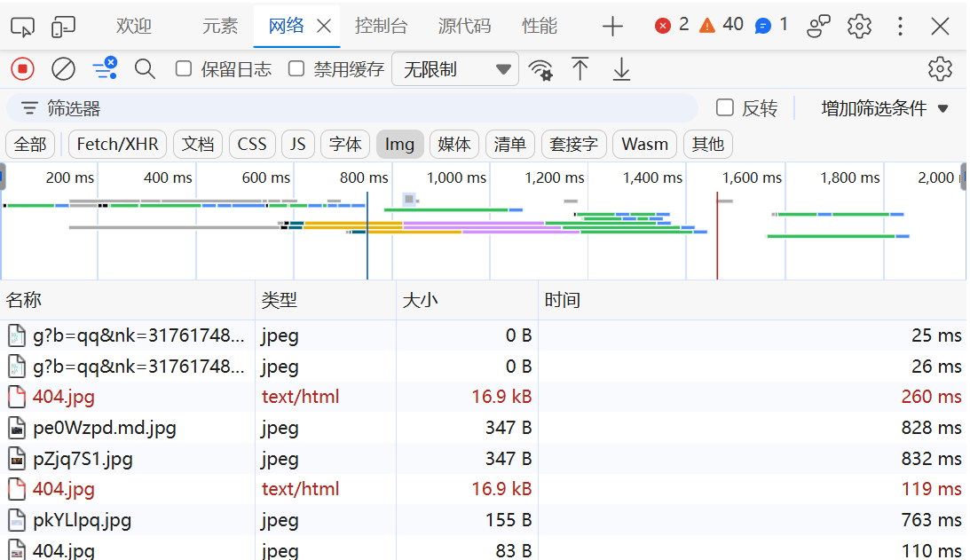Select the 全部 type filter
This screenshot has height=560, width=970.
point(29,144)
